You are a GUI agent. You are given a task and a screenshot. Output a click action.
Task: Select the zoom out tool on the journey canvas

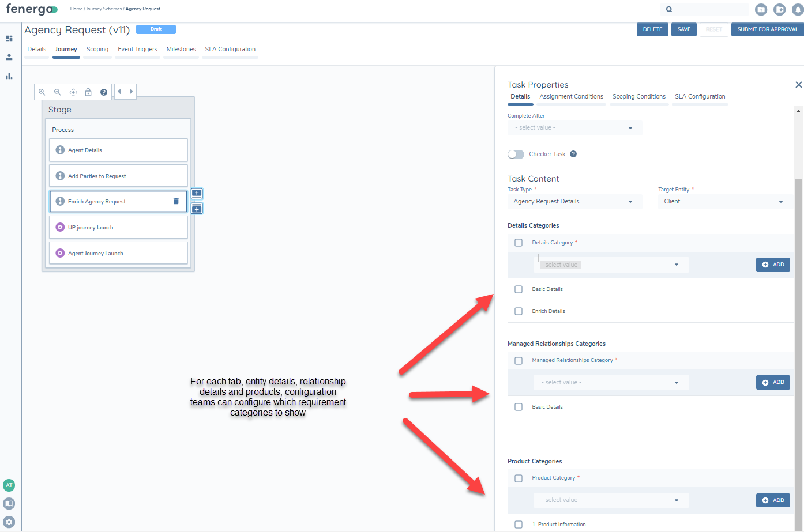pos(57,92)
